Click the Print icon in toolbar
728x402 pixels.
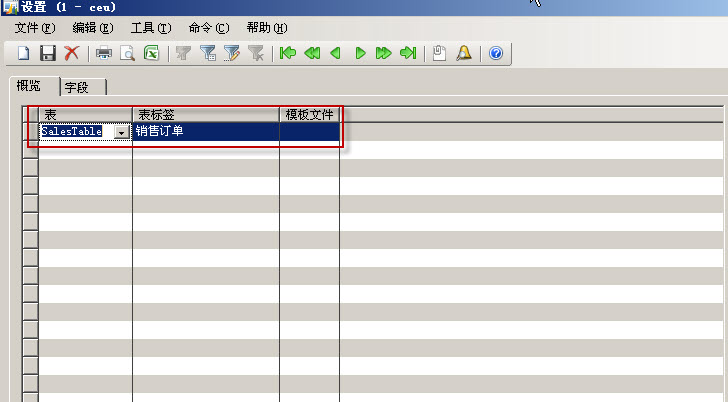104,53
